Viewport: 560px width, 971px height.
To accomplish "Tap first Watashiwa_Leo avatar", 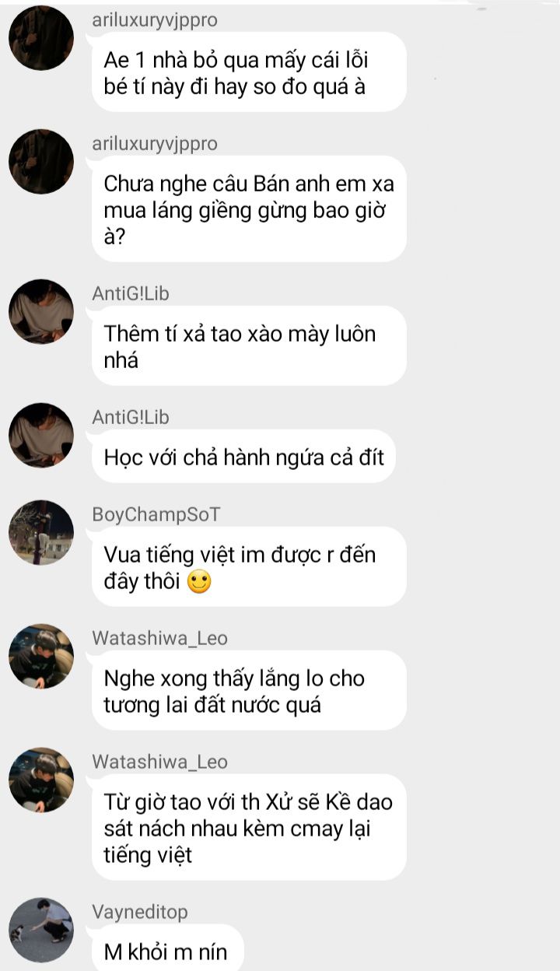I will pyautogui.click(x=41, y=656).
